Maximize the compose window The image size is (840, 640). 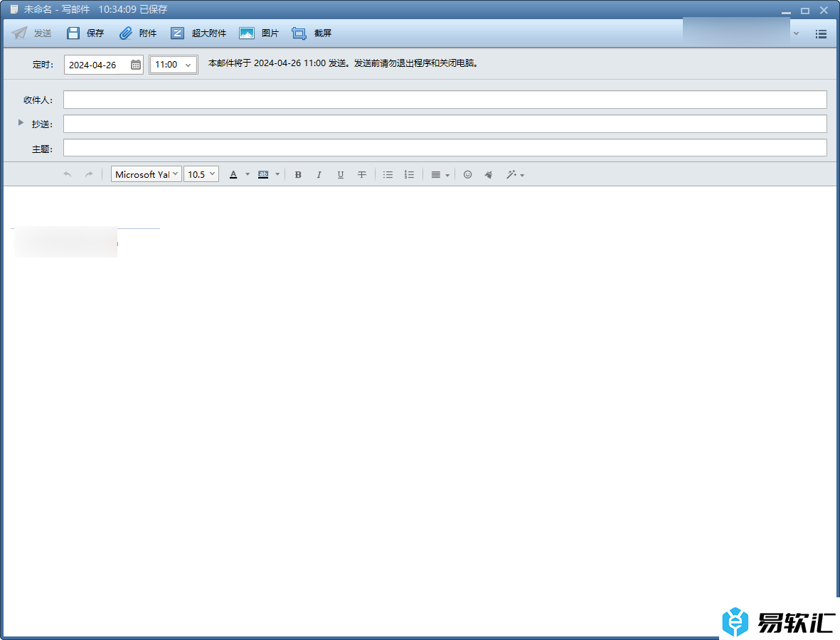point(804,11)
